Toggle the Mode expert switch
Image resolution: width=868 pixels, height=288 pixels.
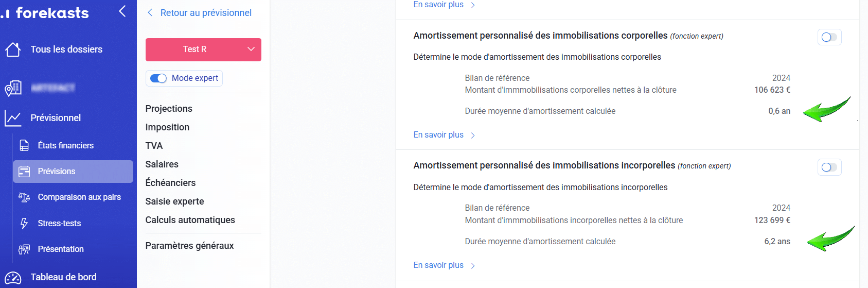[x=158, y=78]
